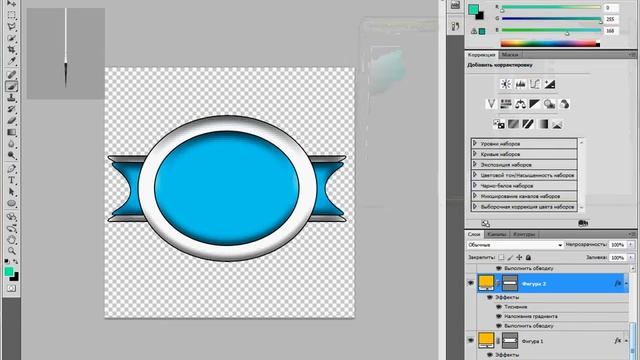This screenshot has height=360, width=640.
Task: Toggle lock transparent pixels
Action: pos(501,257)
